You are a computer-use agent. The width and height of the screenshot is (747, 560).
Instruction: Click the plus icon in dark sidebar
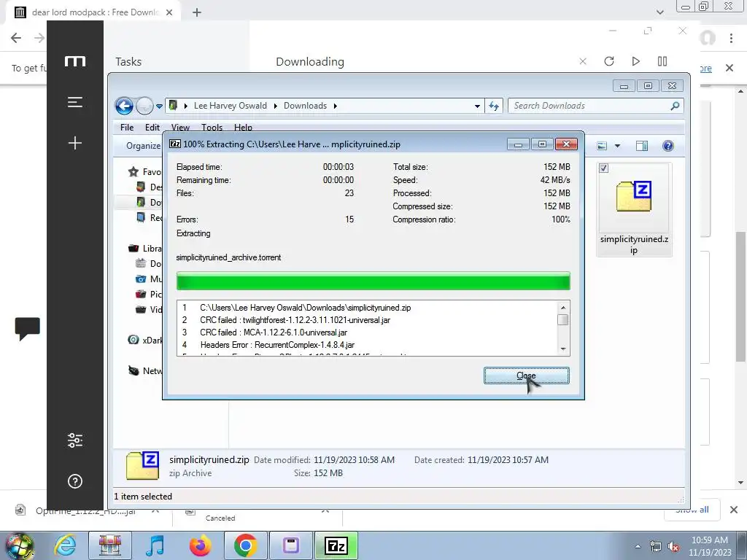tap(75, 143)
